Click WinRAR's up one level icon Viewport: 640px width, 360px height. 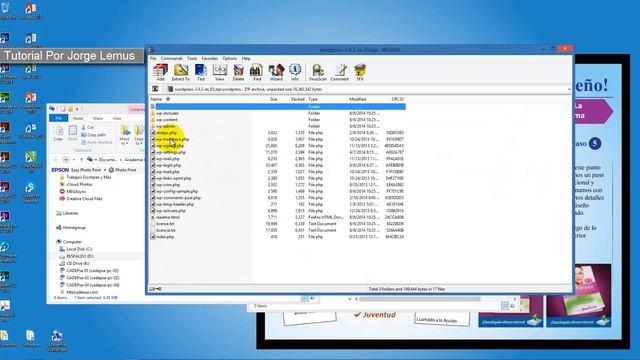pyautogui.click(x=155, y=89)
